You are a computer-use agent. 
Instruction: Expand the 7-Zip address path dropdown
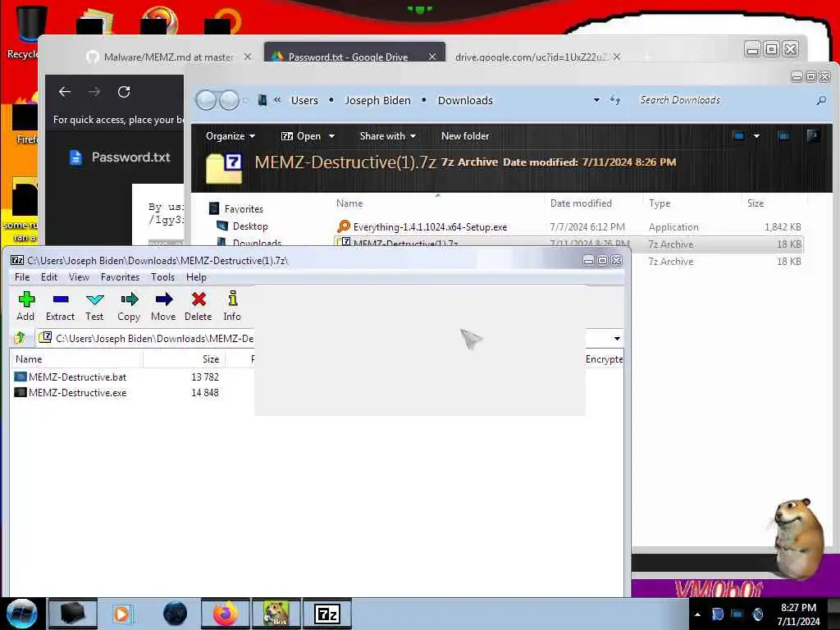617,339
